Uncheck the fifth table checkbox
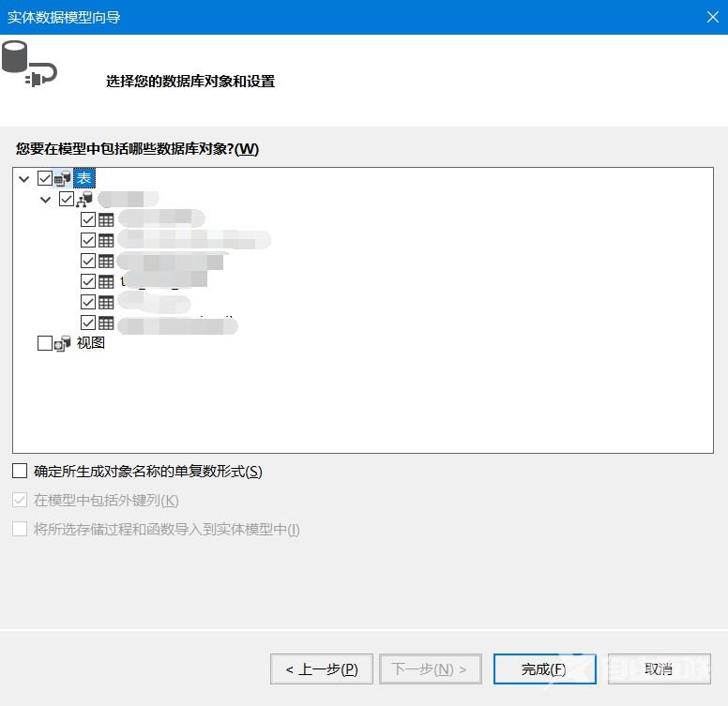This screenshot has height=706, width=728. click(x=88, y=302)
